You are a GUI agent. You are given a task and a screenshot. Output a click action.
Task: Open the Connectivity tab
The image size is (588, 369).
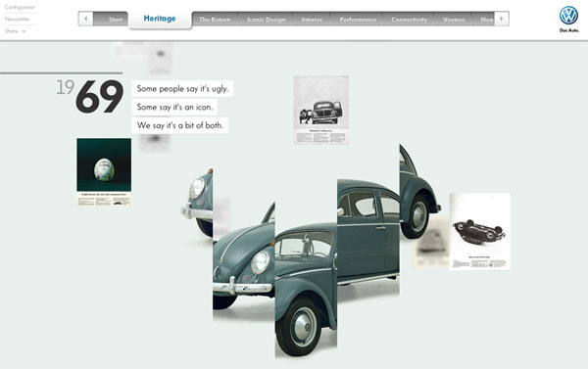[409, 20]
